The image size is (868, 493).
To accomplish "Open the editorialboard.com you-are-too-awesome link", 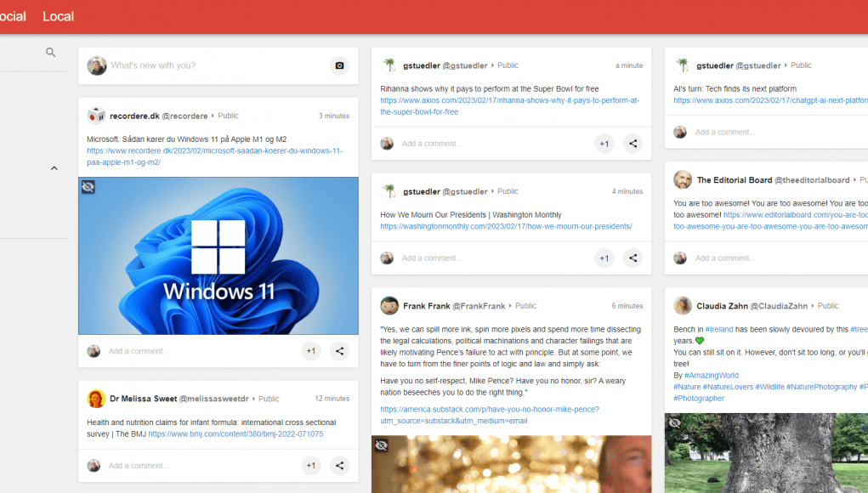I will tap(770, 221).
